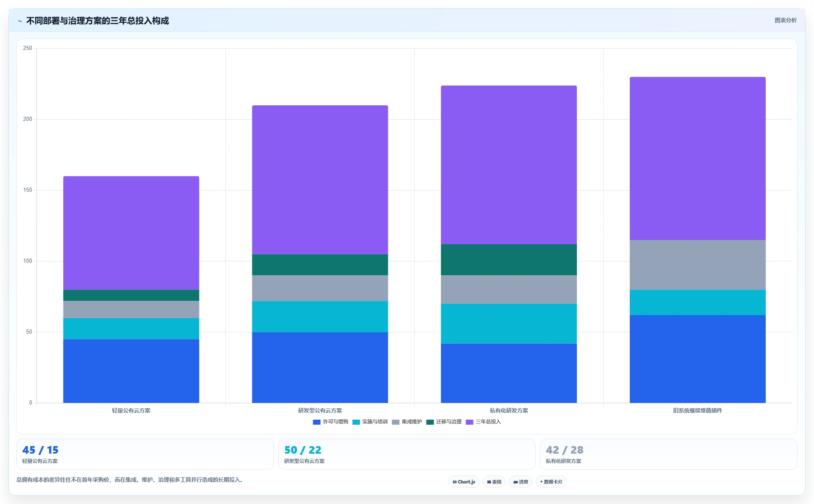Click the purple 三年总投入 segment of 私有化研发方案 bar
Viewport: 814px width, 504px height.
(x=509, y=165)
